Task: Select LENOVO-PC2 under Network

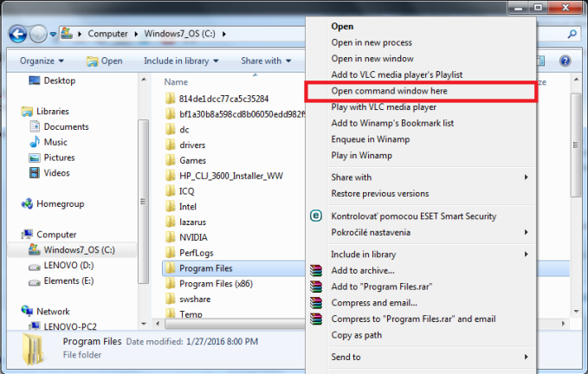Action: (x=70, y=326)
